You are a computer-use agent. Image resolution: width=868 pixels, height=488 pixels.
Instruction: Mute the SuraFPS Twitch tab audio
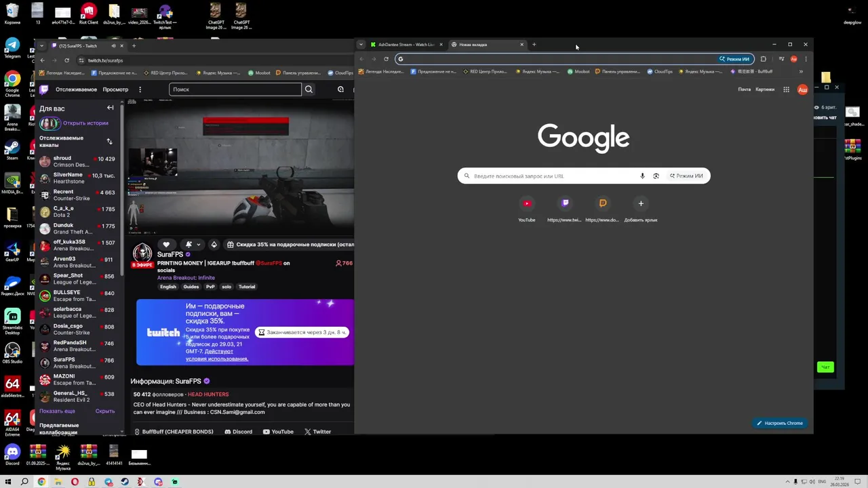(113, 45)
